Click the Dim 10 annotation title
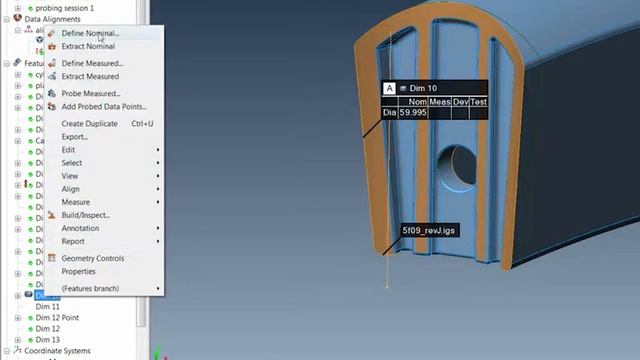This screenshot has width=640, height=360. point(423,88)
